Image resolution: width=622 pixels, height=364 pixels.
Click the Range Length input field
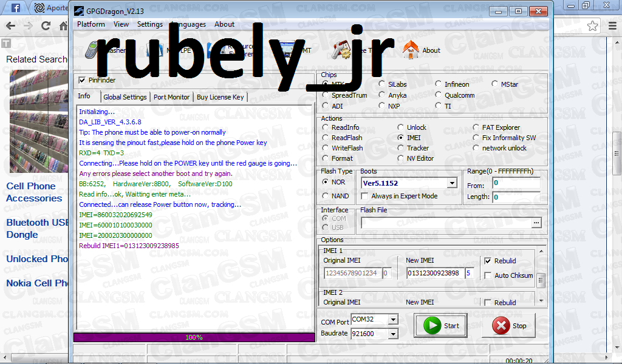point(516,197)
